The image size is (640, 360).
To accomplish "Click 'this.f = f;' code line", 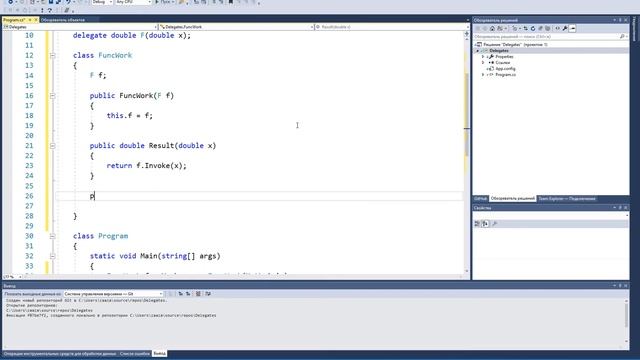I will tap(130, 116).
